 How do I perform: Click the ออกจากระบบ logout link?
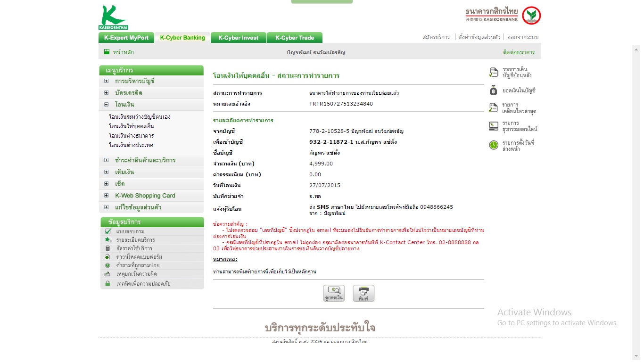point(522,37)
